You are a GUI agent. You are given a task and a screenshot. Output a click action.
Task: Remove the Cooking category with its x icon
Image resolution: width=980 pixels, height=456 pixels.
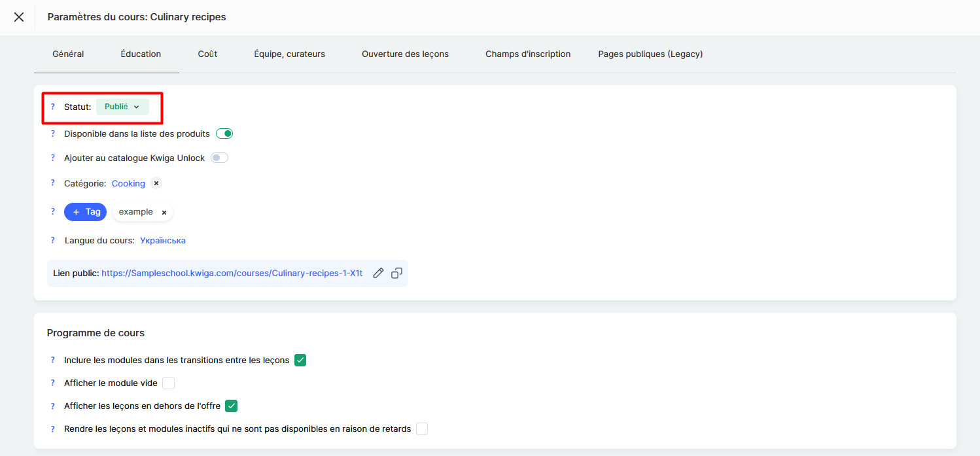pyautogui.click(x=156, y=183)
